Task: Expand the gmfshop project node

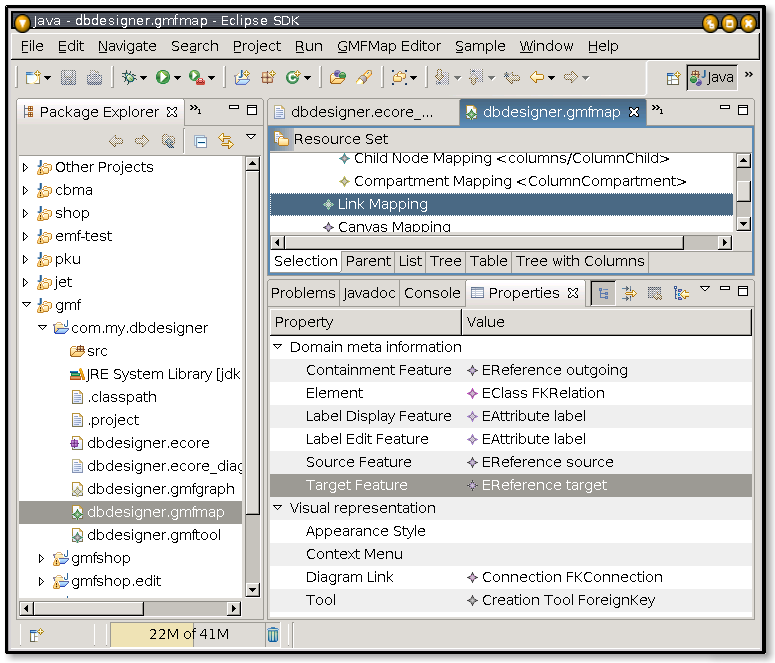Action: (41, 558)
